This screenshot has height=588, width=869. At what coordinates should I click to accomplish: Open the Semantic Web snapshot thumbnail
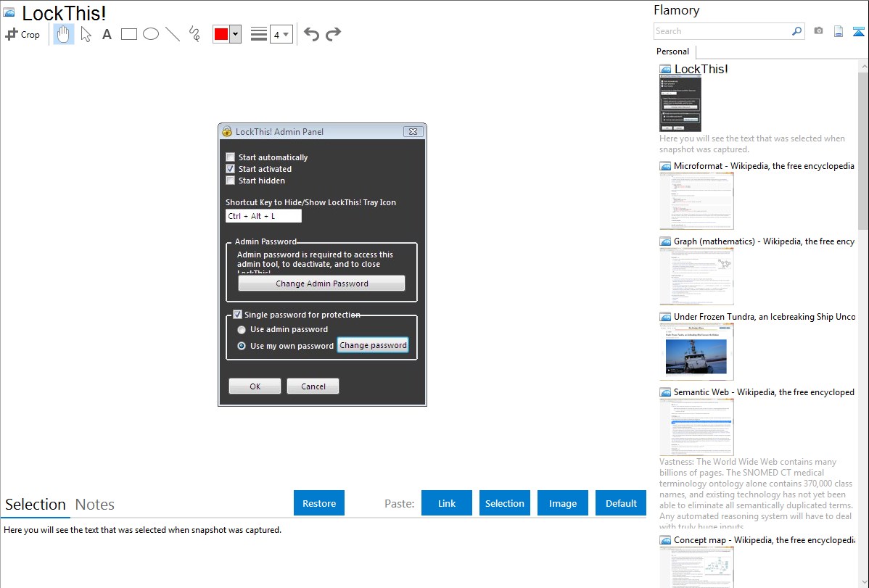(696, 427)
